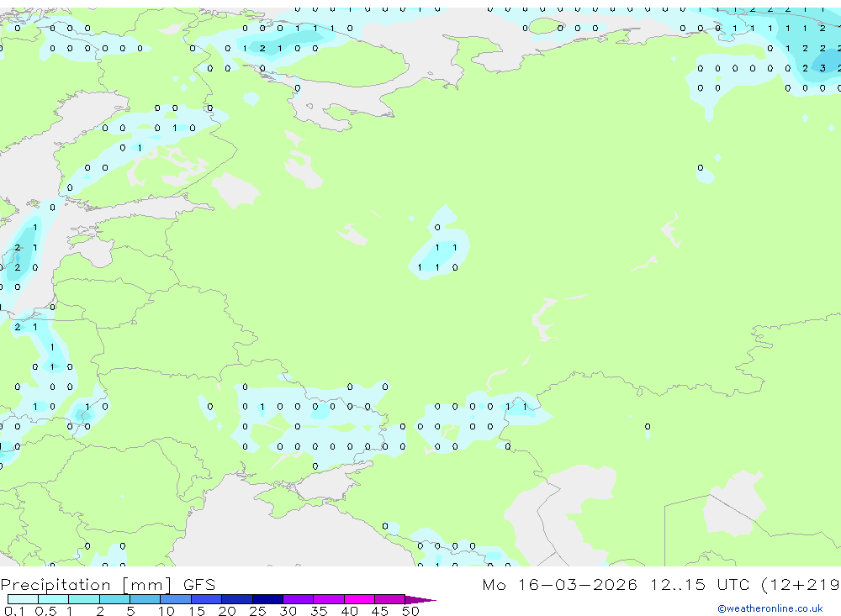
Task: Click the '50' legend scale label
Action: (x=411, y=611)
